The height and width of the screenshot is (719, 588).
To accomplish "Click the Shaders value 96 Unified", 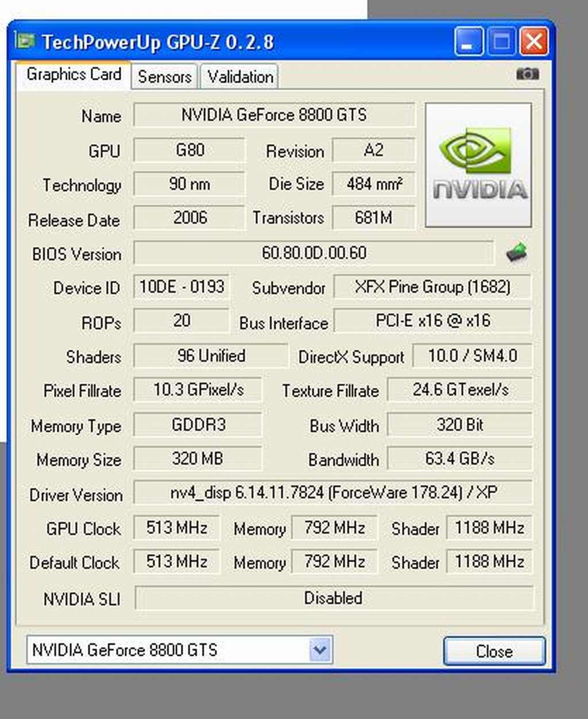I will click(211, 355).
